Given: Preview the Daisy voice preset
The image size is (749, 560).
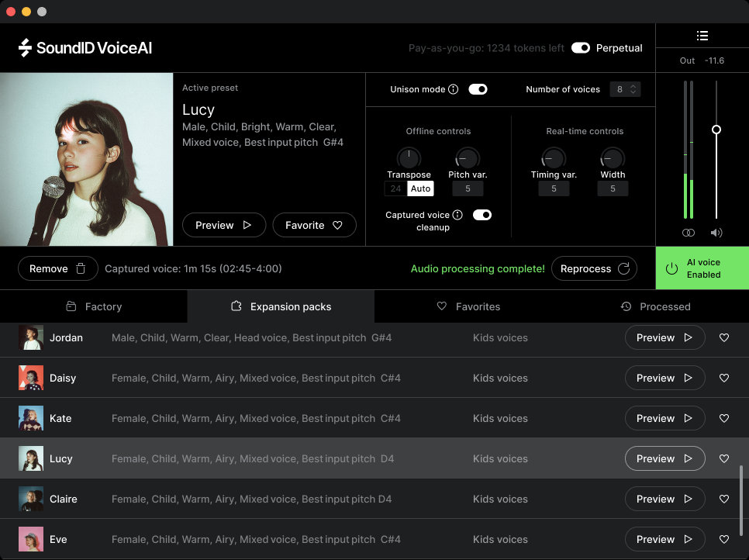Looking at the screenshot, I should coord(664,378).
